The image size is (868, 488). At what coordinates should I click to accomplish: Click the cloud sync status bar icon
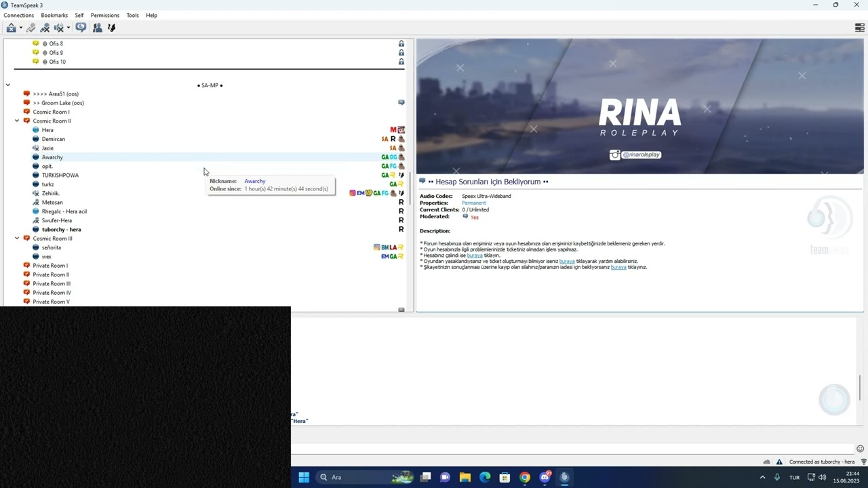tap(767, 462)
